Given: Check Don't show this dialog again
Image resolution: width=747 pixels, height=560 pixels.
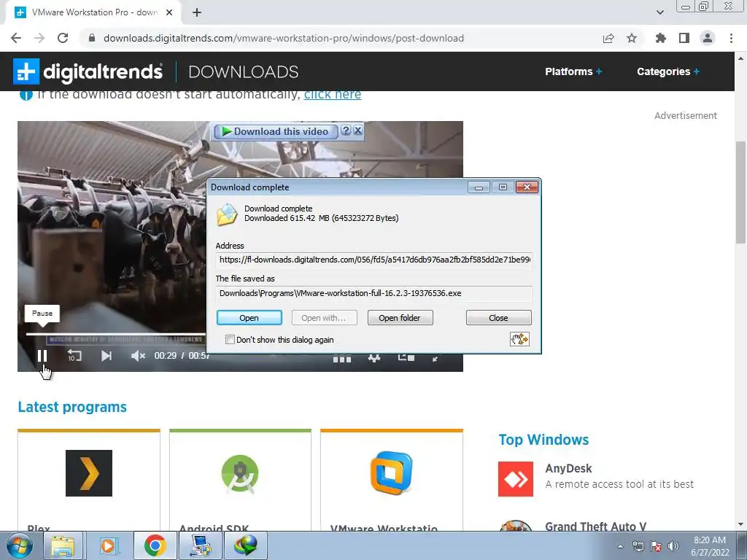Looking at the screenshot, I should (230, 340).
